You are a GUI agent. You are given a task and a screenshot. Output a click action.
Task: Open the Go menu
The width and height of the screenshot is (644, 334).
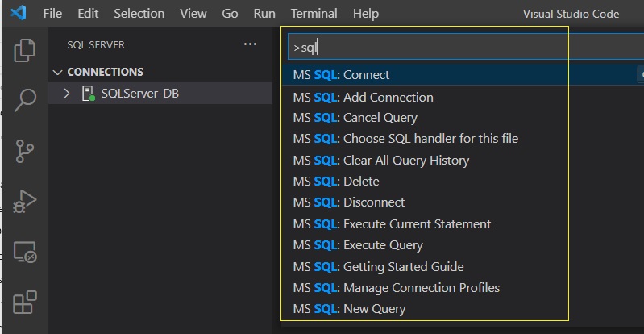tap(230, 13)
